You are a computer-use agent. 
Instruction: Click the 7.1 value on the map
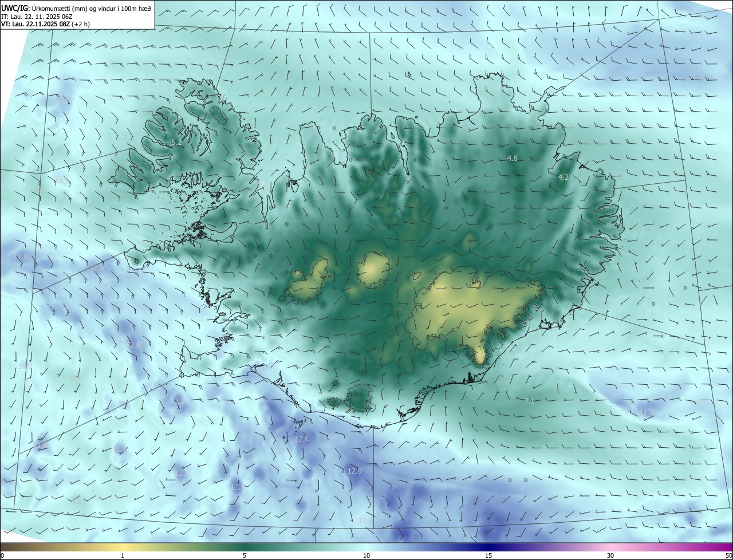(529, 401)
